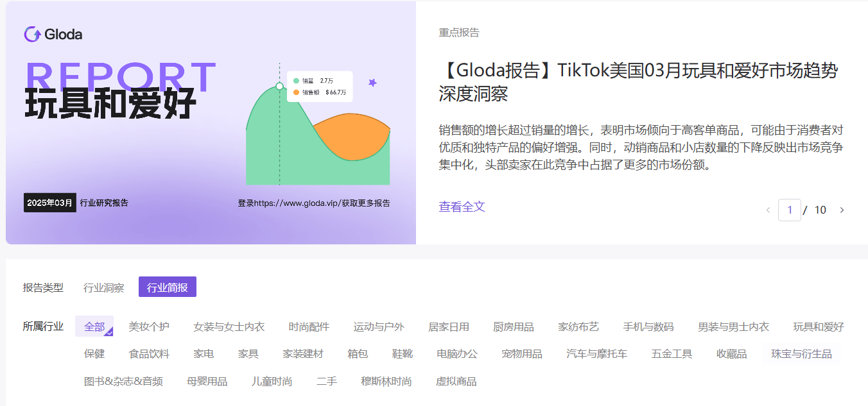Viewport: 868px width, 406px height.
Task: Select the 行业简报 report type
Action: [168, 287]
